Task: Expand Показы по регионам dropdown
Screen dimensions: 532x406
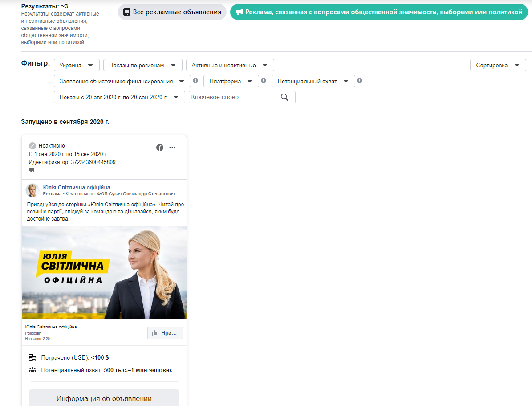Action: pos(143,65)
